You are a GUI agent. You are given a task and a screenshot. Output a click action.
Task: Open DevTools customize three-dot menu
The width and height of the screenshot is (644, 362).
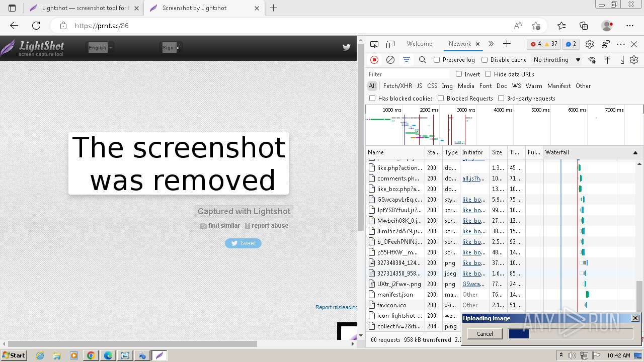coord(621,44)
